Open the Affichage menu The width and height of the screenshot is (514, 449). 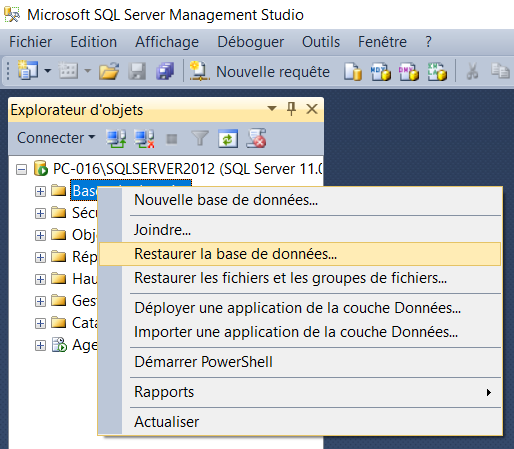coord(167,42)
